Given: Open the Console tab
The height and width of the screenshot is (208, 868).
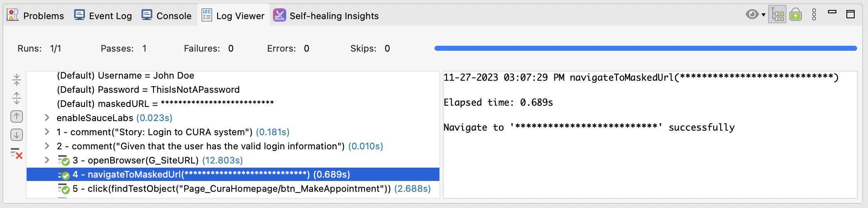Looking at the screenshot, I should [x=166, y=16].
